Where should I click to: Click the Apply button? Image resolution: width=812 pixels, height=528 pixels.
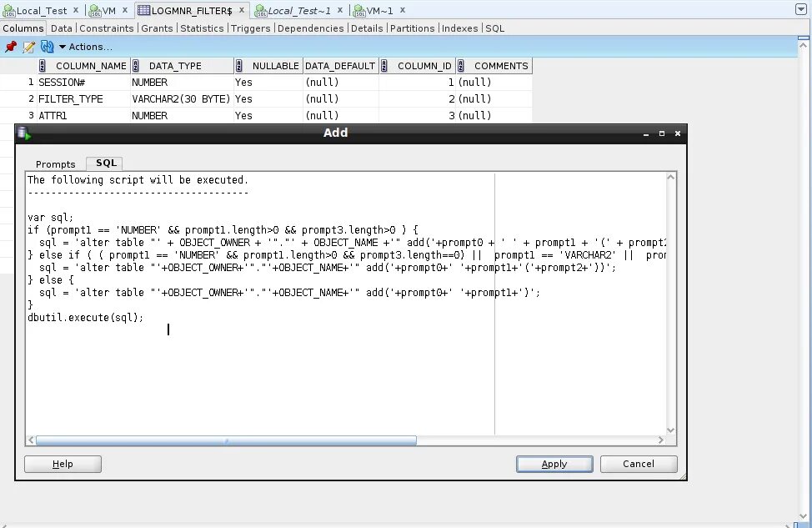(554, 464)
